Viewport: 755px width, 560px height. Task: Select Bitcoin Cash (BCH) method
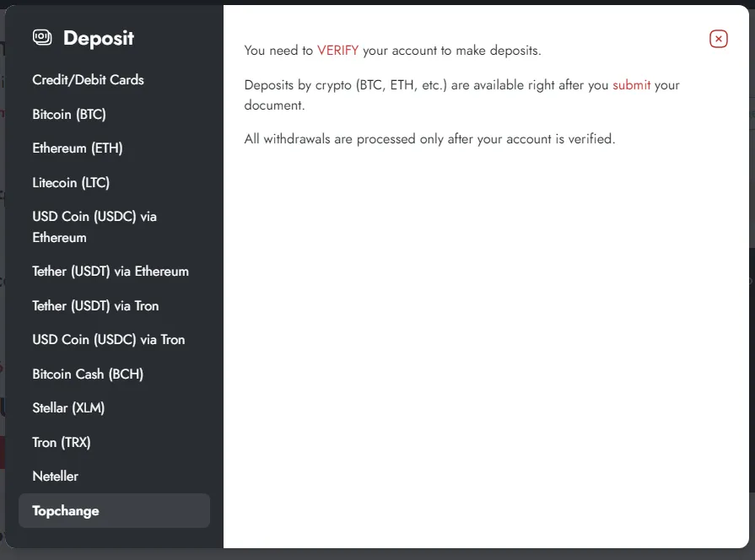(80, 374)
